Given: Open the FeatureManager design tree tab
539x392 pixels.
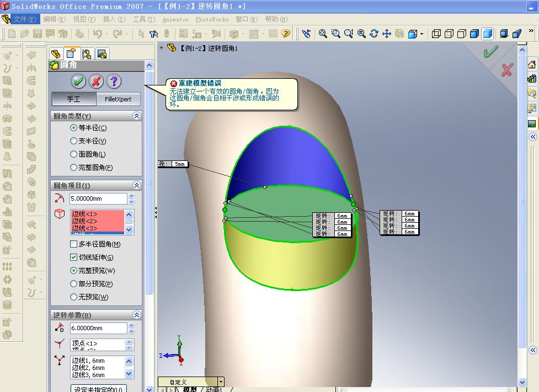Looking at the screenshot, I should pos(56,53).
